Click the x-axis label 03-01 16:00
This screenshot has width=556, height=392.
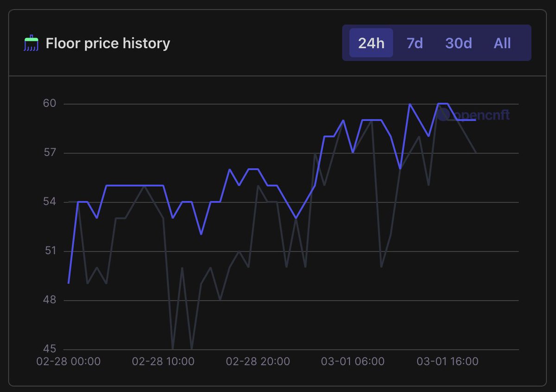click(x=447, y=361)
